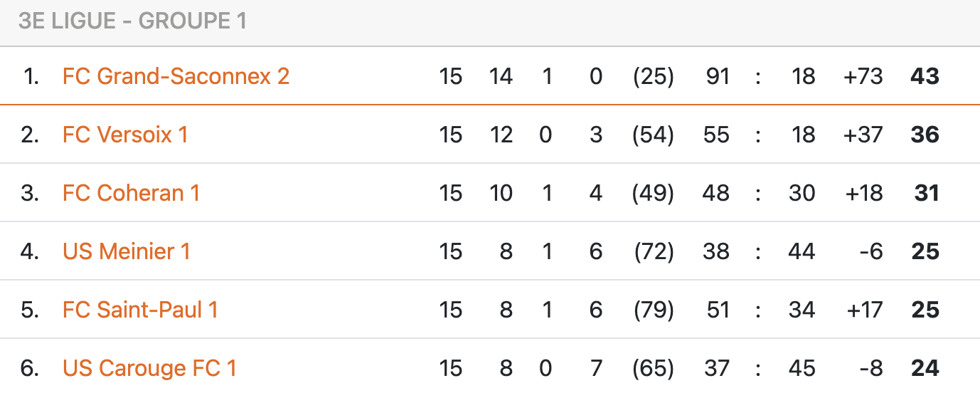The width and height of the screenshot is (980, 393).
Task: Open the FC Grand-Saconnex 2 team link
Action: point(176,76)
